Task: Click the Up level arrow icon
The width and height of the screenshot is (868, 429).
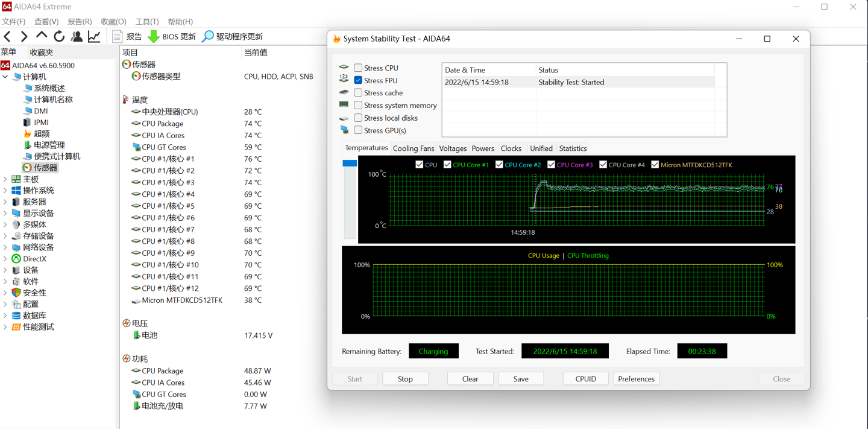Action: coord(42,36)
